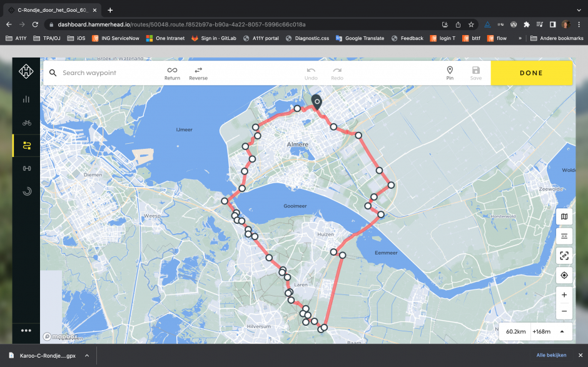
Task: Focus the Search waypoint field
Action: point(109,73)
